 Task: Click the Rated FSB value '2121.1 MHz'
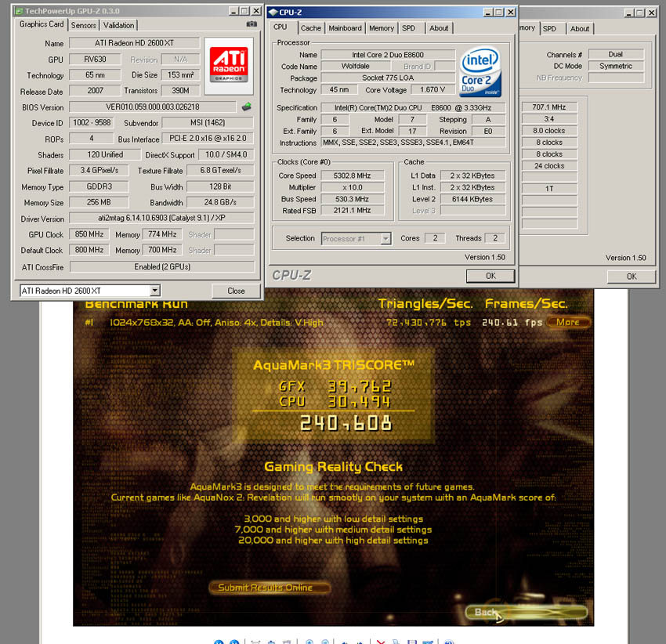tap(352, 210)
